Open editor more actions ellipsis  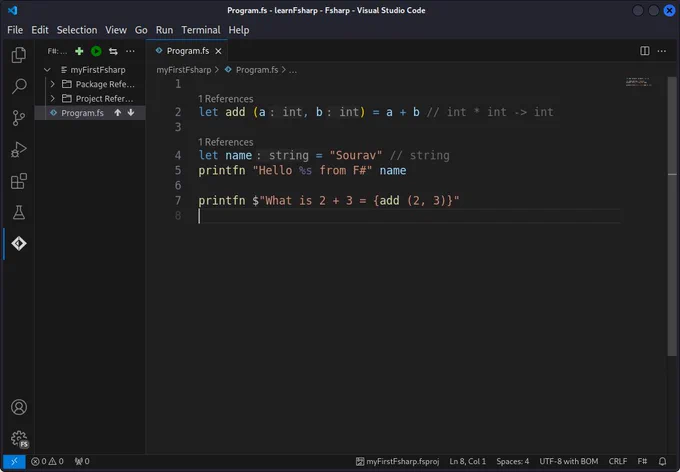[x=661, y=51]
